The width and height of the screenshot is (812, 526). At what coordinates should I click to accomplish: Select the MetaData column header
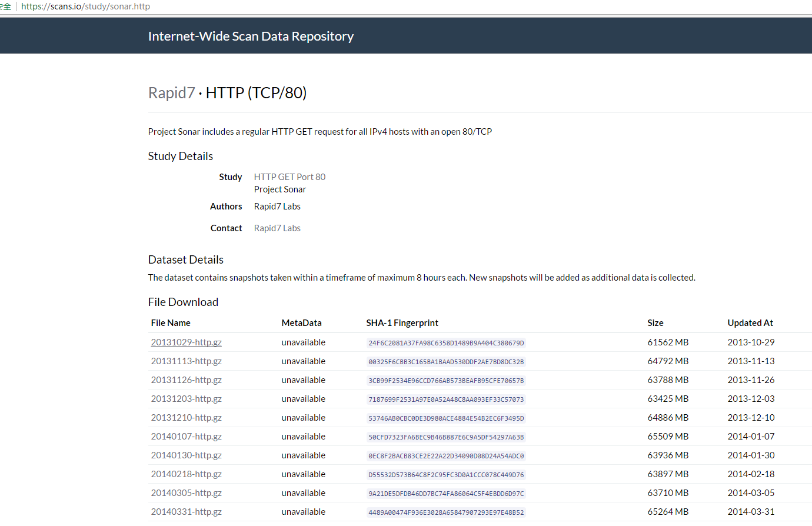point(301,322)
